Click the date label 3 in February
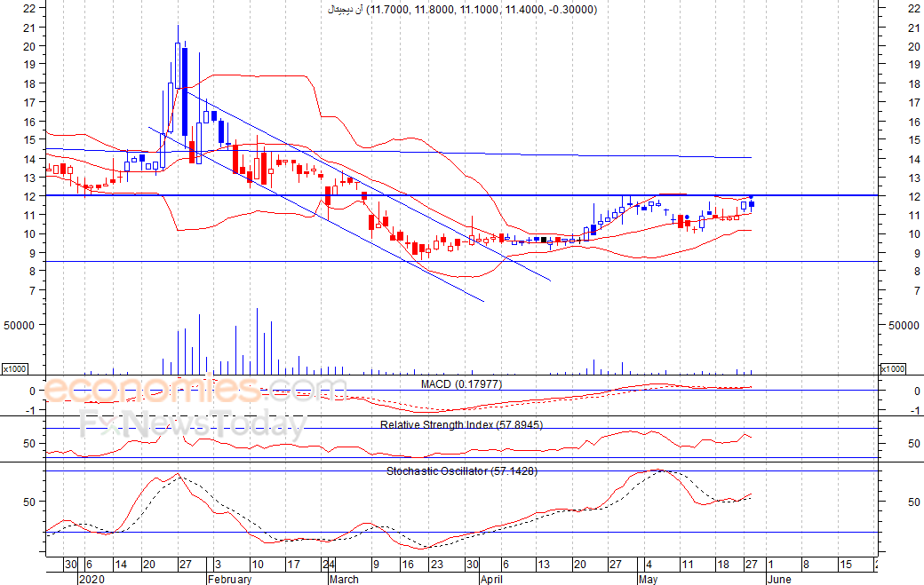924x585 pixels. point(218,565)
